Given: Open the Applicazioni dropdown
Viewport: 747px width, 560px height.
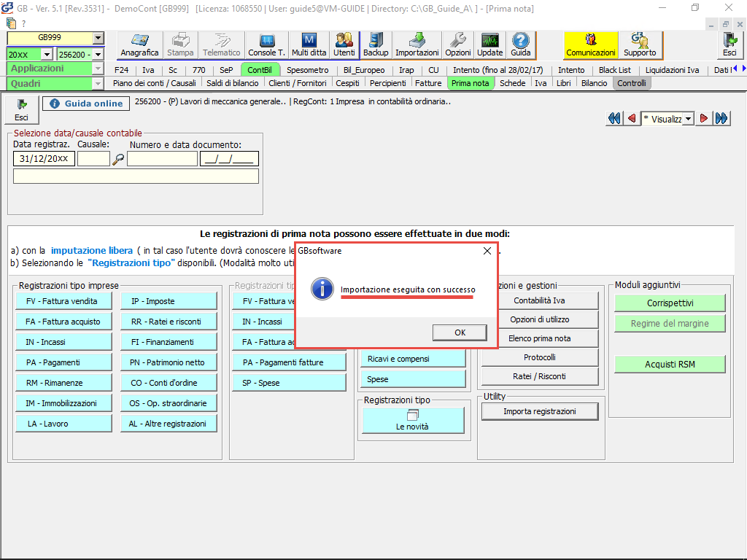Looking at the screenshot, I should point(98,69).
